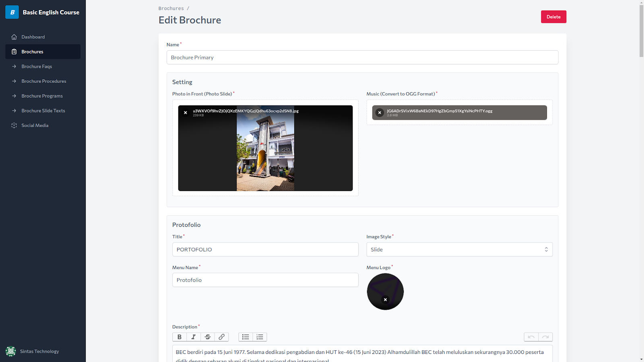Image resolution: width=644 pixels, height=362 pixels.
Task: Insert a link in Description editor
Action: [222, 337]
